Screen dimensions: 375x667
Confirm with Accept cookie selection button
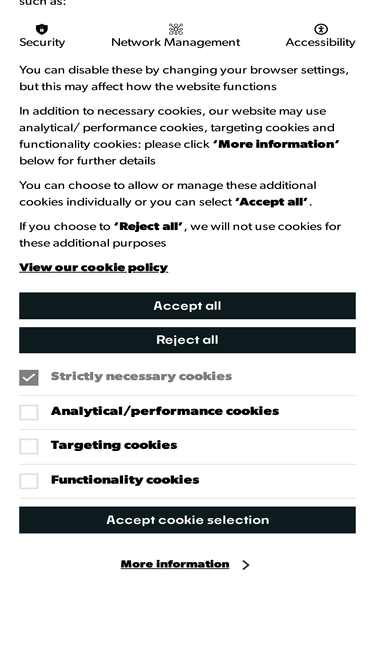[187, 520]
